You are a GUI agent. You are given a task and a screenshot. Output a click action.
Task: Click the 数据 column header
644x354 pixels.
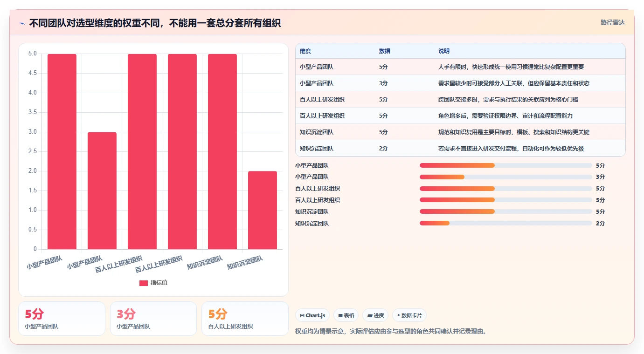385,51
